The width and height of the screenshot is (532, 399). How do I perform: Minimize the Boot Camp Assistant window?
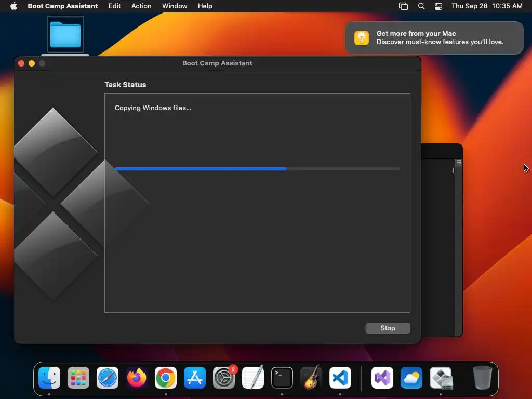coord(32,63)
